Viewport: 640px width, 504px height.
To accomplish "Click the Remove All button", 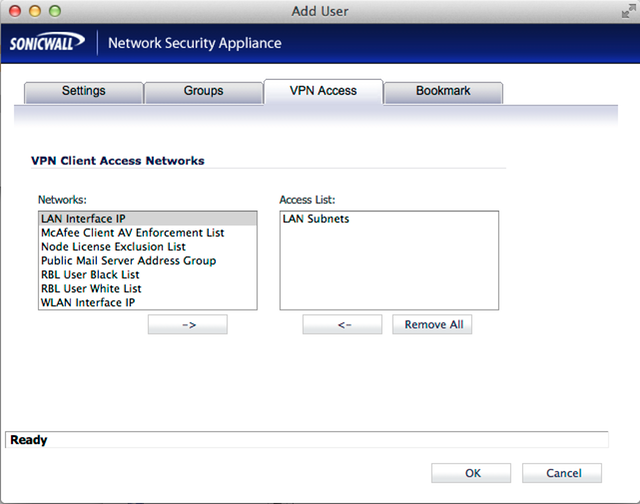I will [432, 324].
